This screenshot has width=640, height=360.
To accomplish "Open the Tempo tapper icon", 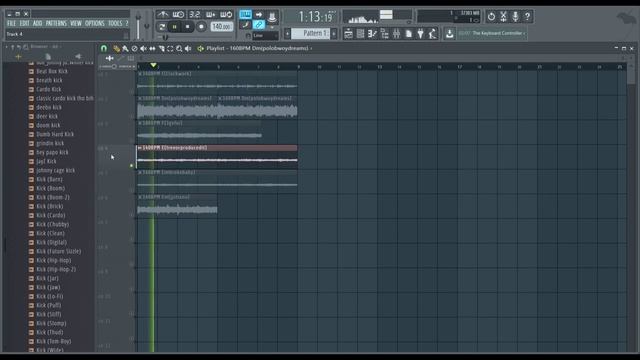I will (432, 33).
